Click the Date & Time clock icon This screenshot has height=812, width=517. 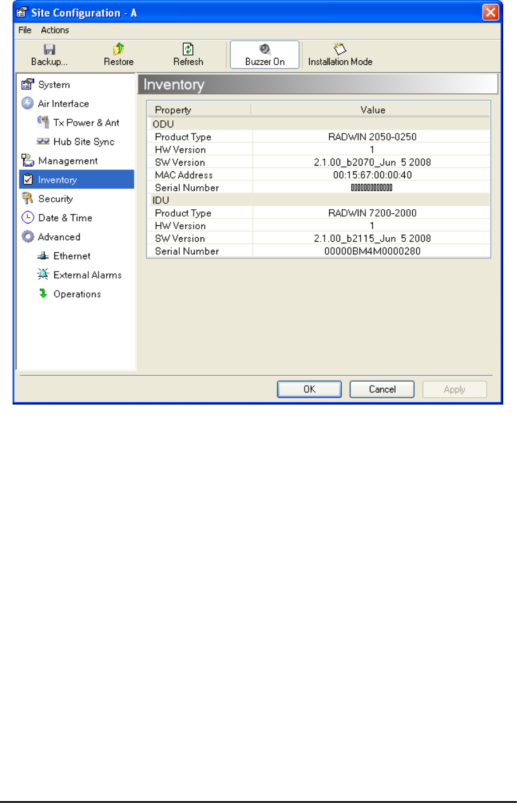pyautogui.click(x=27, y=218)
